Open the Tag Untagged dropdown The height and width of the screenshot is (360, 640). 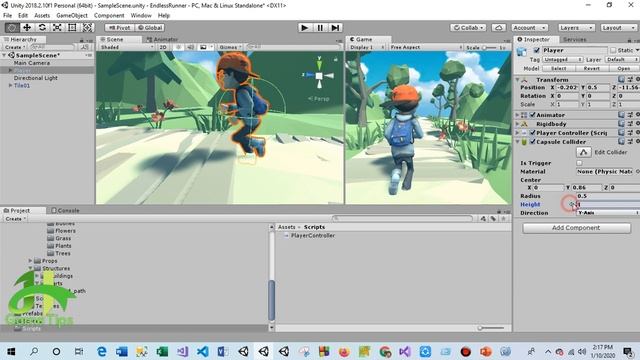coord(562,60)
